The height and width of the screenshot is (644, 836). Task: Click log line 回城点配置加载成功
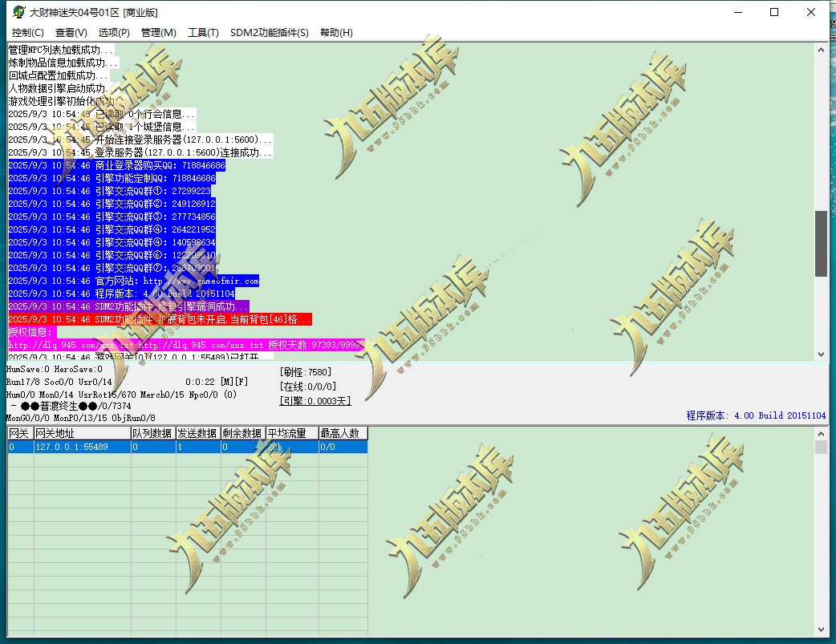[x=59, y=75]
